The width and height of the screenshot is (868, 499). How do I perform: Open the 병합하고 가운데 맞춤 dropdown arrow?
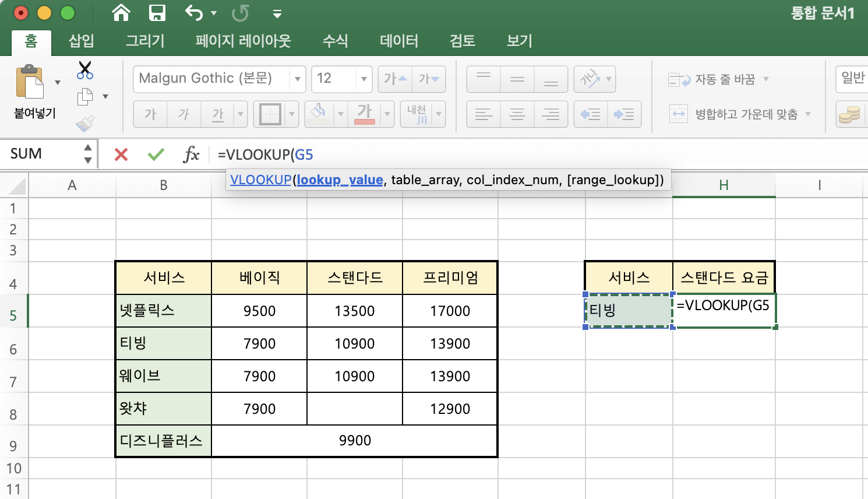(808, 114)
